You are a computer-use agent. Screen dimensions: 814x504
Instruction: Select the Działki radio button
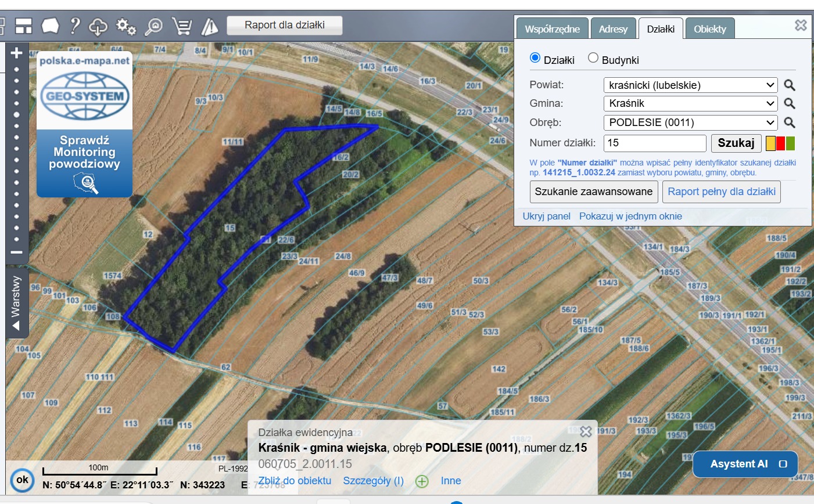(535, 57)
